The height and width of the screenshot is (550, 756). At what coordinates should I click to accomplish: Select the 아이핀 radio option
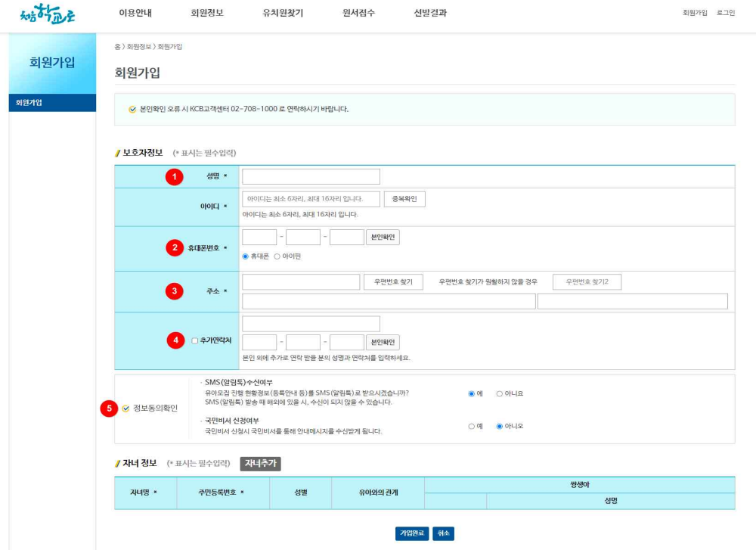[277, 256]
